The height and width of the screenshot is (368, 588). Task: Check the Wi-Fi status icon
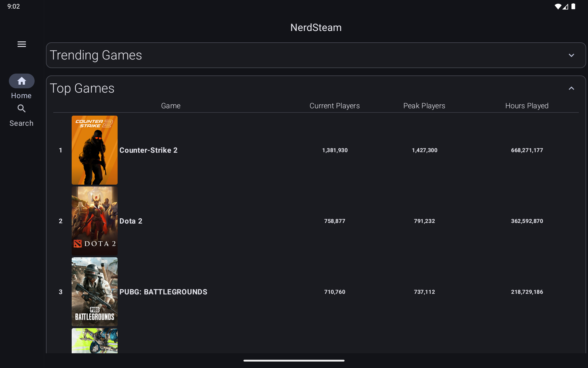(558, 6)
